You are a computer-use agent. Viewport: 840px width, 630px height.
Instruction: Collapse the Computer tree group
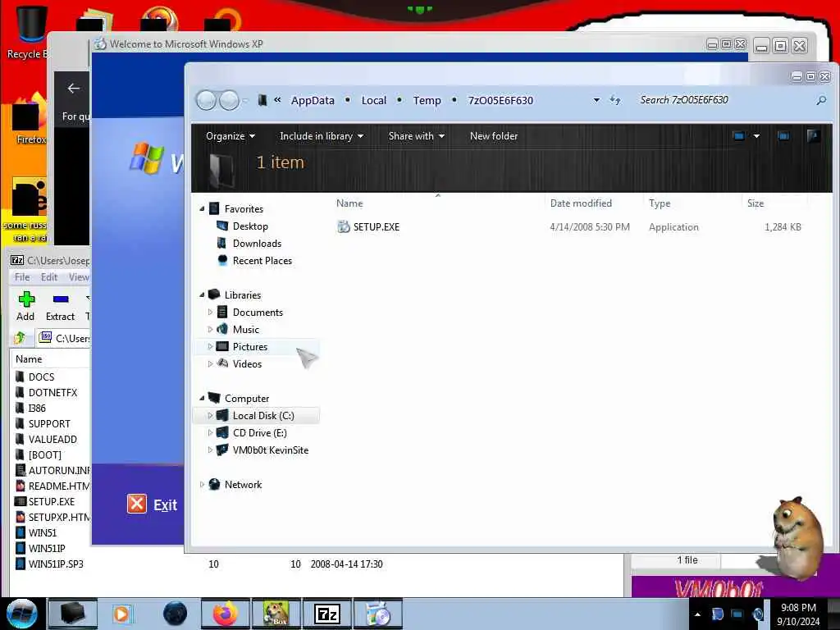[202, 399]
